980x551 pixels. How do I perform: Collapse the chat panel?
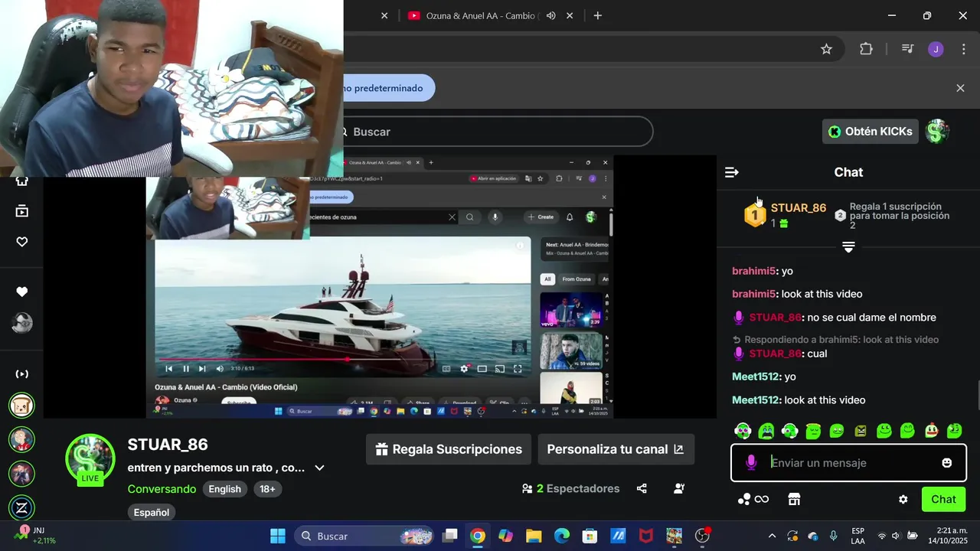click(732, 172)
